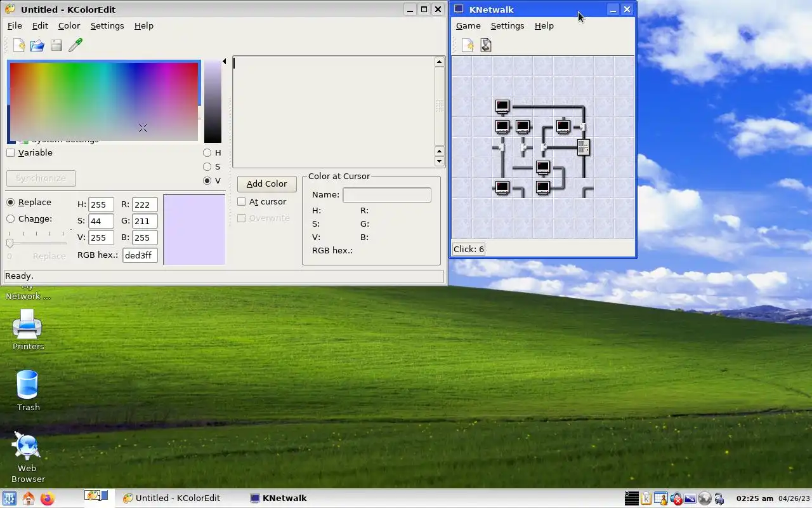
Task: Click the Name field in Color at Cursor
Action: tap(387, 195)
